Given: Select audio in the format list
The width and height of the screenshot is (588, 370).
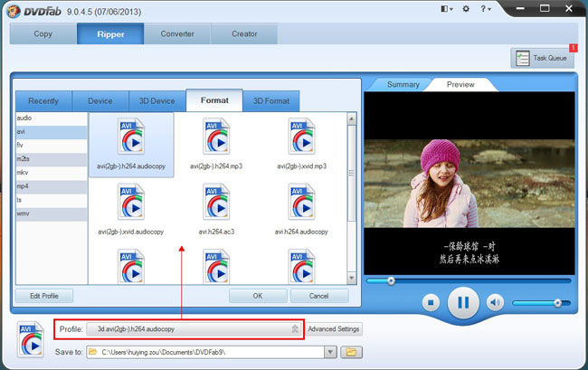Looking at the screenshot, I should point(52,118).
